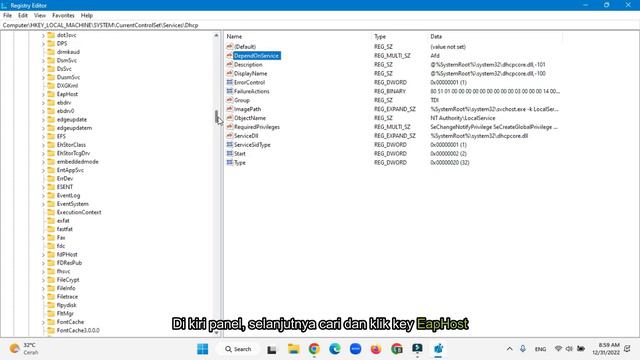640x360 pixels.
Task: Select the ObjectName value name
Action: [250, 118]
